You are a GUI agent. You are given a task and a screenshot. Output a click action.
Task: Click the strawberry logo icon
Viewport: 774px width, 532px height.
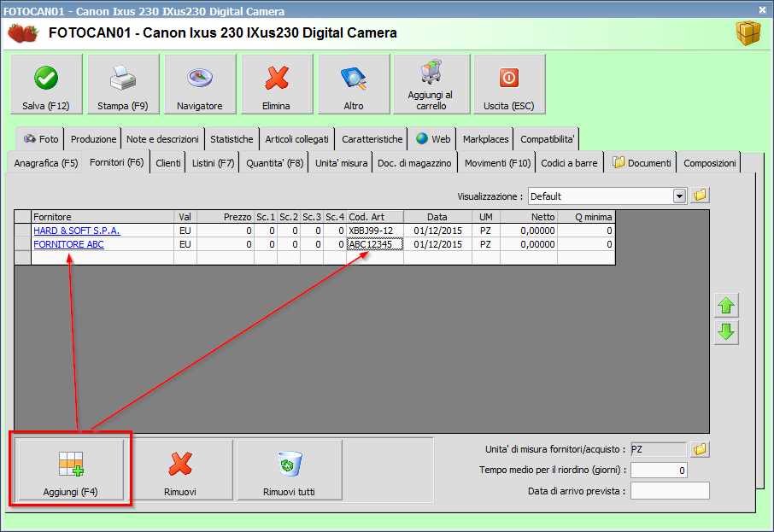[x=23, y=33]
